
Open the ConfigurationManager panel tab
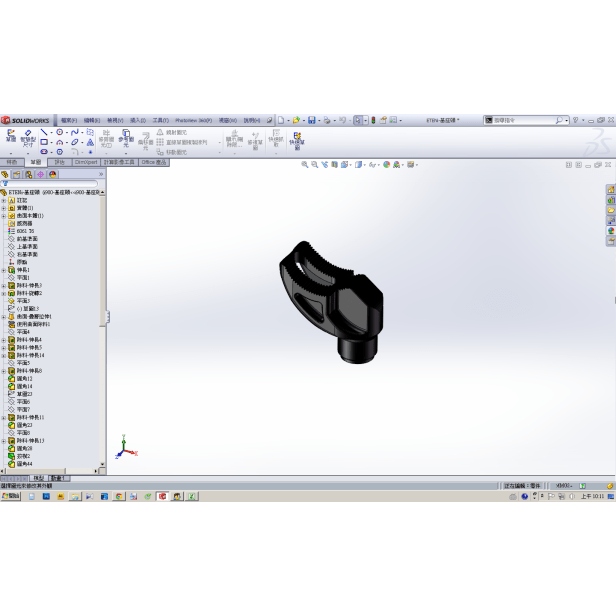[29, 174]
